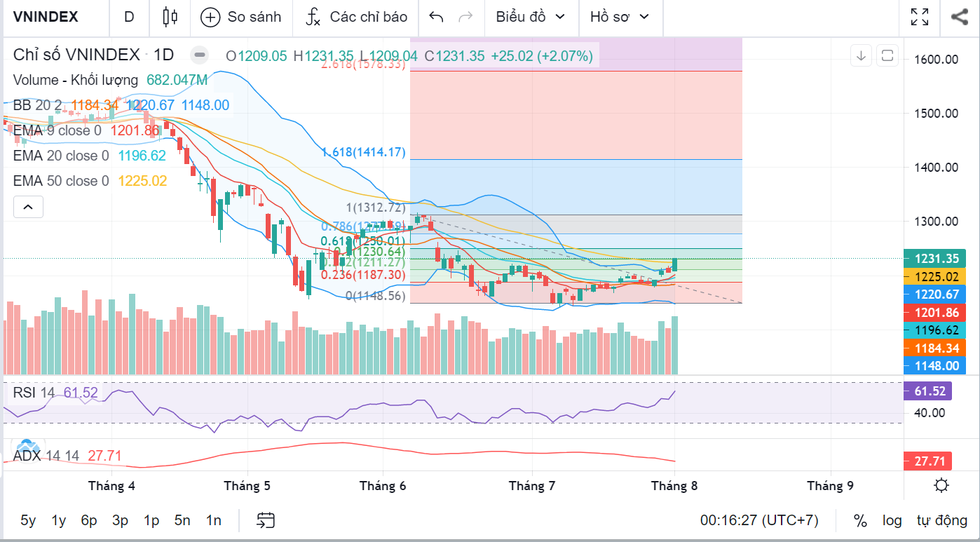Expand the Biểu đồ dropdown

tap(531, 18)
